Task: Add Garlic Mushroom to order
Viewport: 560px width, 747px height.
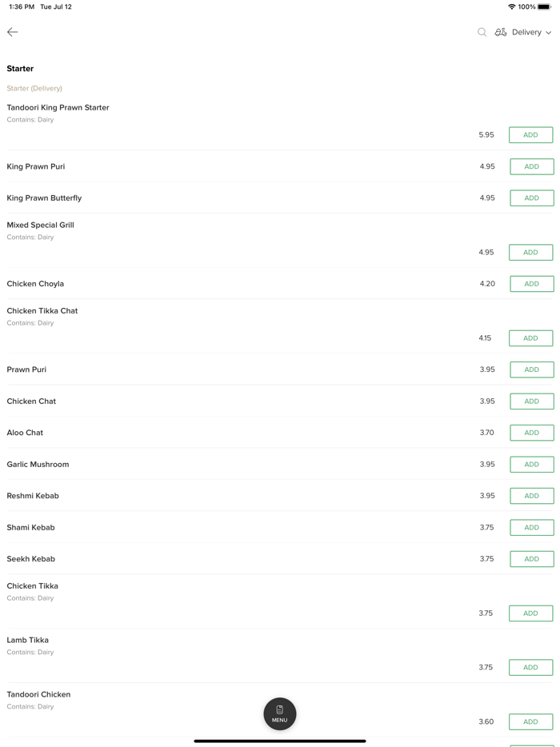Action: pyautogui.click(x=531, y=465)
